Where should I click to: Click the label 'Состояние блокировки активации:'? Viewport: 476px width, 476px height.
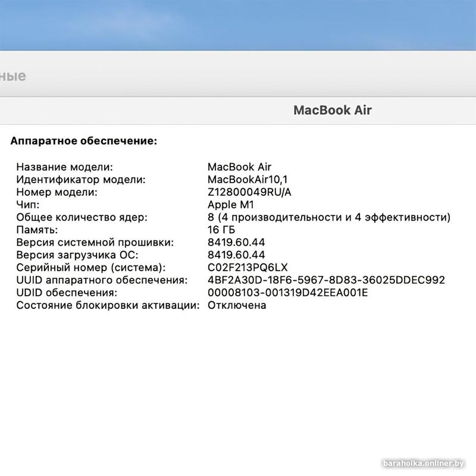(108, 305)
